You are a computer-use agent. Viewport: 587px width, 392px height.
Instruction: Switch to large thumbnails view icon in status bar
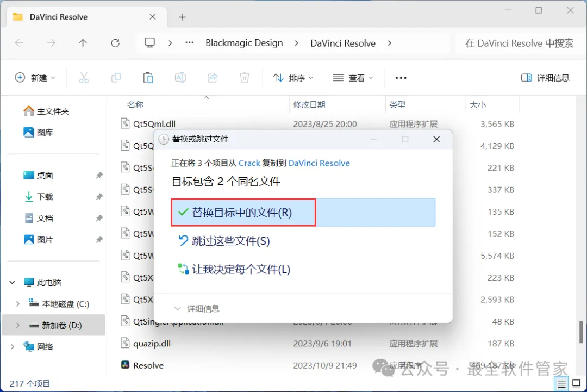pos(577,384)
